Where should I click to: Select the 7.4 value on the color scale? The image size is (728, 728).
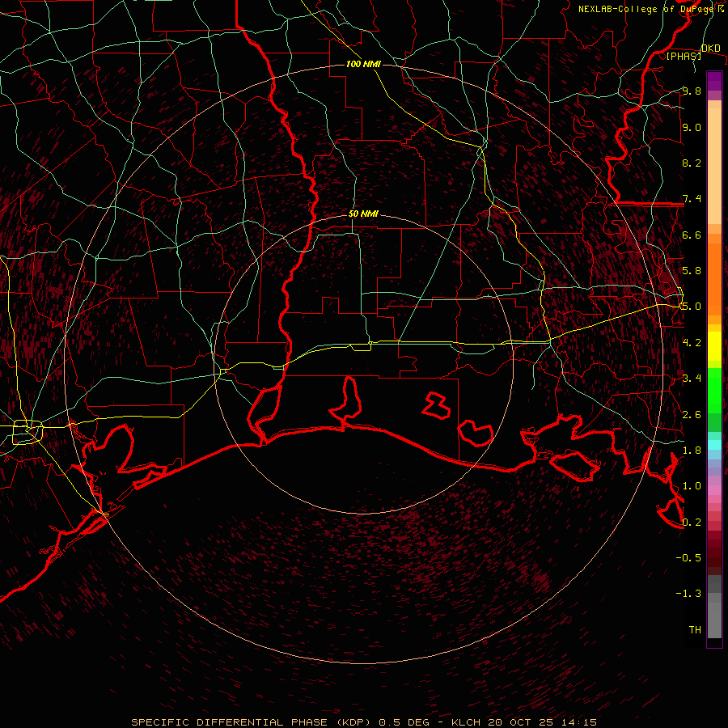[x=692, y=199]
